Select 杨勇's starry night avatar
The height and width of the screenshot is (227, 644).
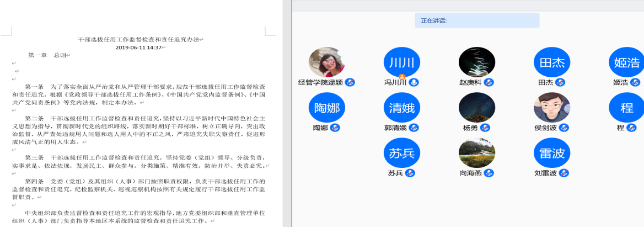(476, 107)
